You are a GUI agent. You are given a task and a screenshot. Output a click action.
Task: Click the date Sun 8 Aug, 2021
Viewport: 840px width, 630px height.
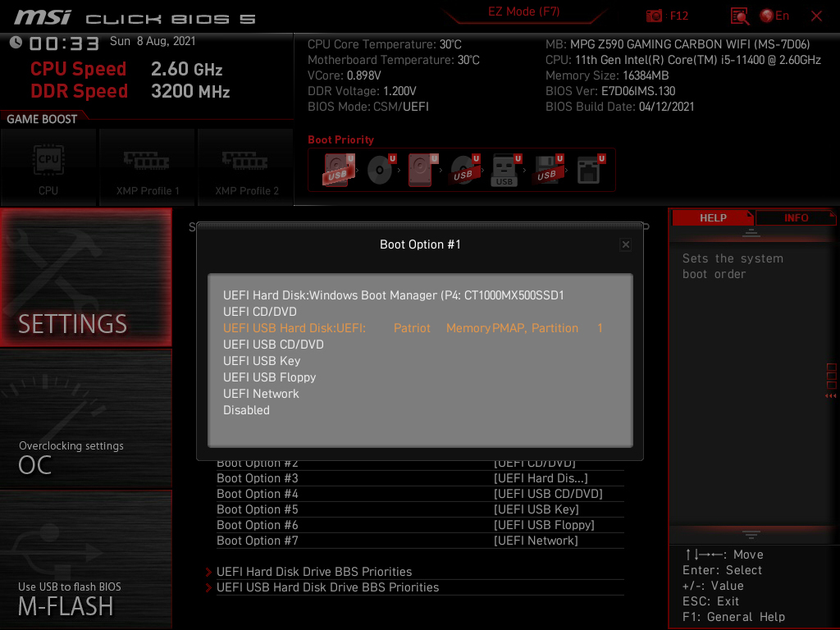153,41
